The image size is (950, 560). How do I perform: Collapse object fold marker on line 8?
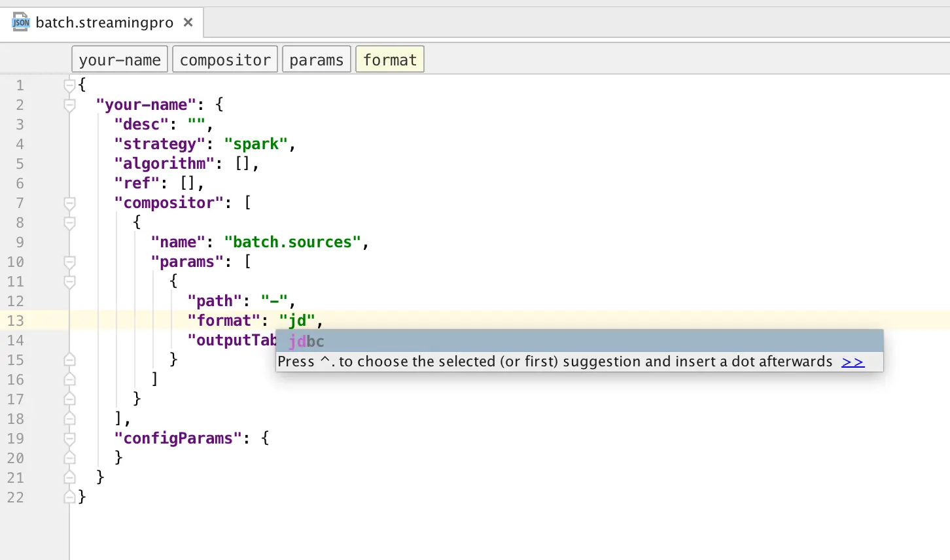point(70,222)
